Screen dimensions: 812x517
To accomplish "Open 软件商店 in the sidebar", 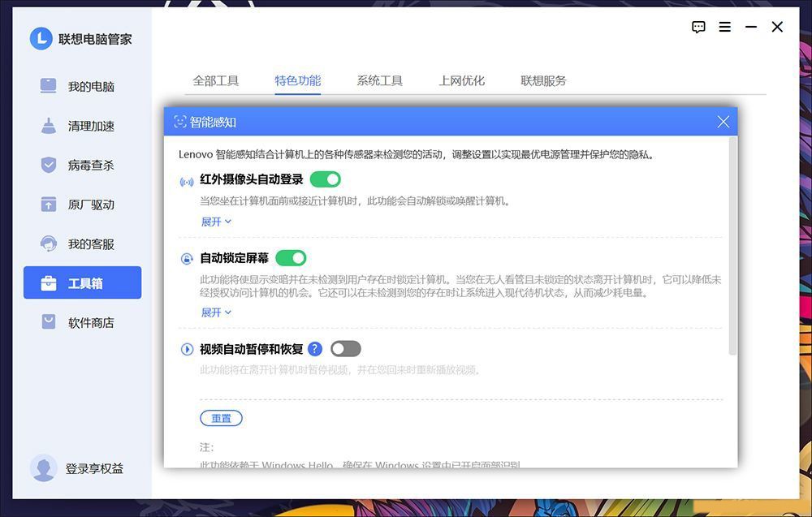I will pos(82,322).
